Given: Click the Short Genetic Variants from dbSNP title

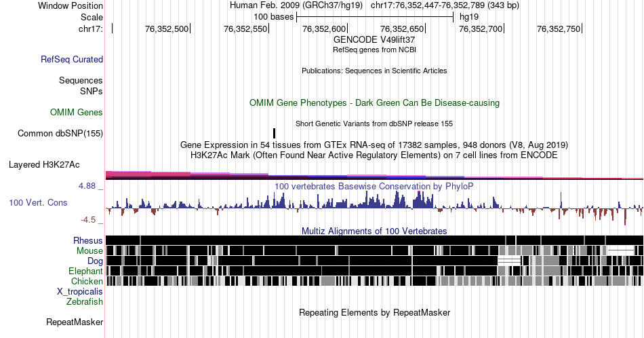Looking at the screenshot, I should pos(374,124).
